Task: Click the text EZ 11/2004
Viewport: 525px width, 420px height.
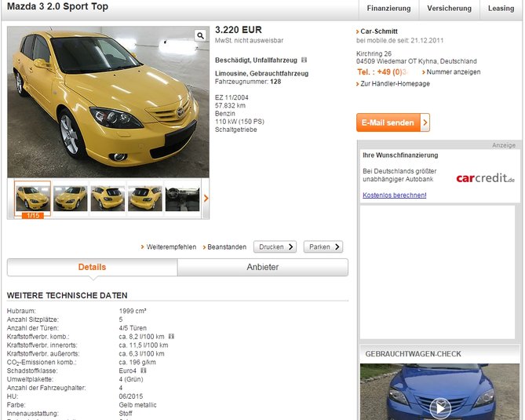Action: click(x=232, y=97)
